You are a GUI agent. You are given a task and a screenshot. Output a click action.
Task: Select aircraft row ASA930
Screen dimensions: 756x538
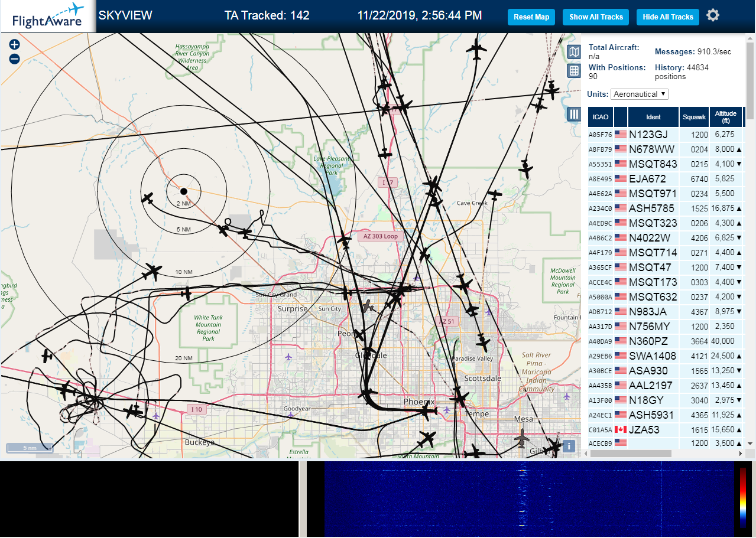[666, 370]
